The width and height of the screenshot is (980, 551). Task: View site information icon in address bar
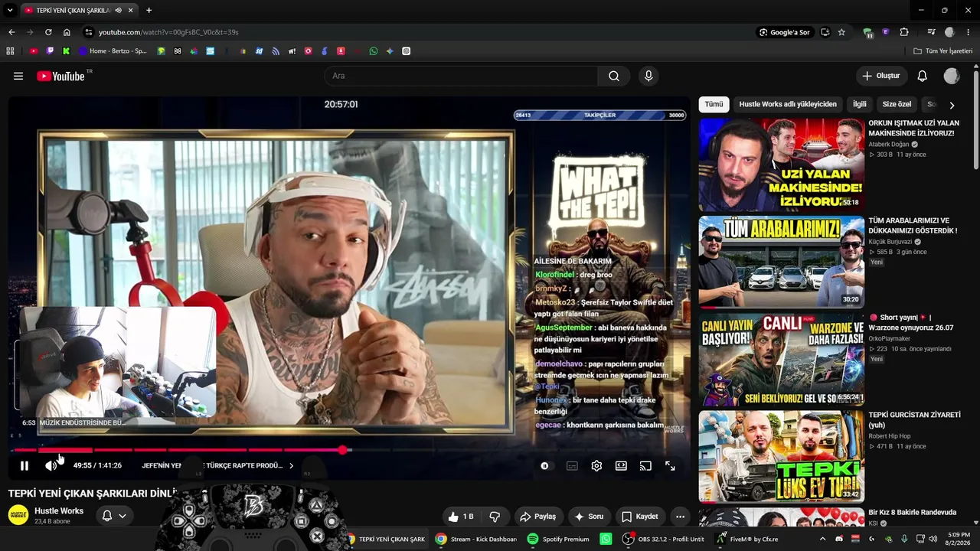(89, 32)
